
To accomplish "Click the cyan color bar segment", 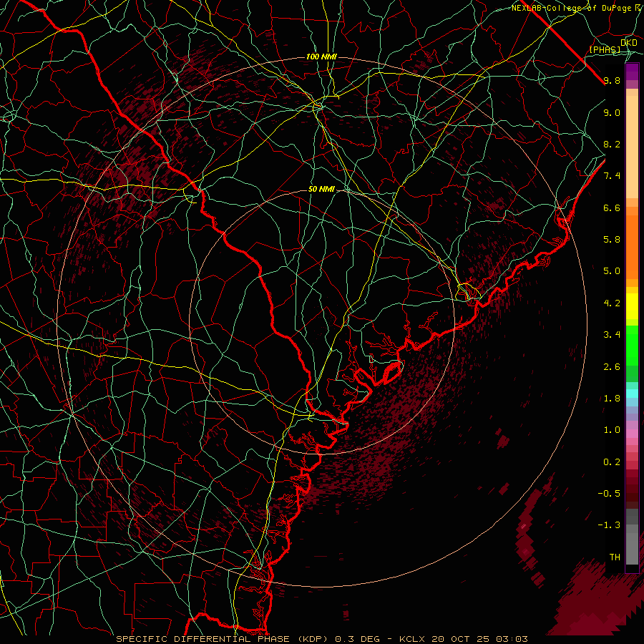I will click(632, 394).
